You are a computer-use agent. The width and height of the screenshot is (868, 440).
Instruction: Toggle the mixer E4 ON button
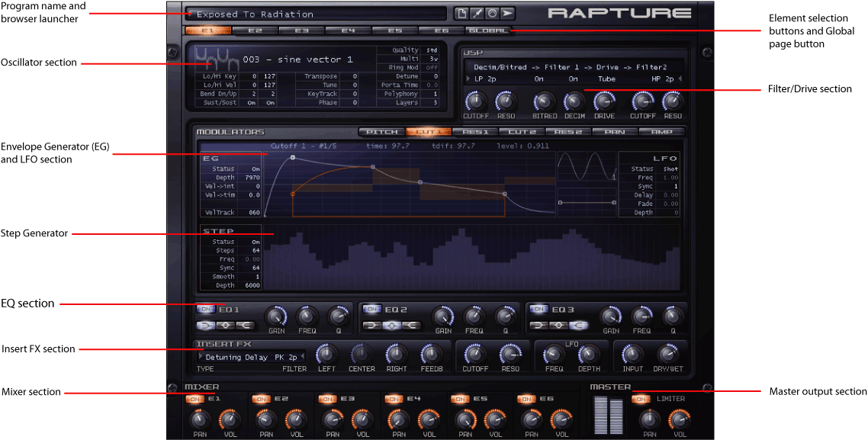(394, 399)
